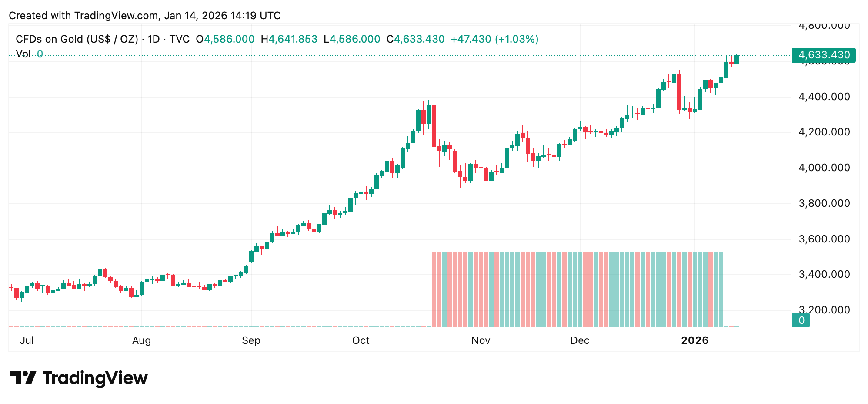Click the high value H4,641.853
Screen dimensions: 868x404
coord(289,39)
